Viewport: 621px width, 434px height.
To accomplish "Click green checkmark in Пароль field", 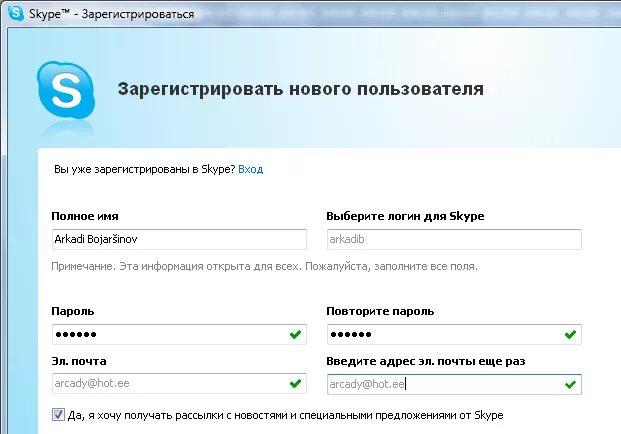I will coord(295,335).
